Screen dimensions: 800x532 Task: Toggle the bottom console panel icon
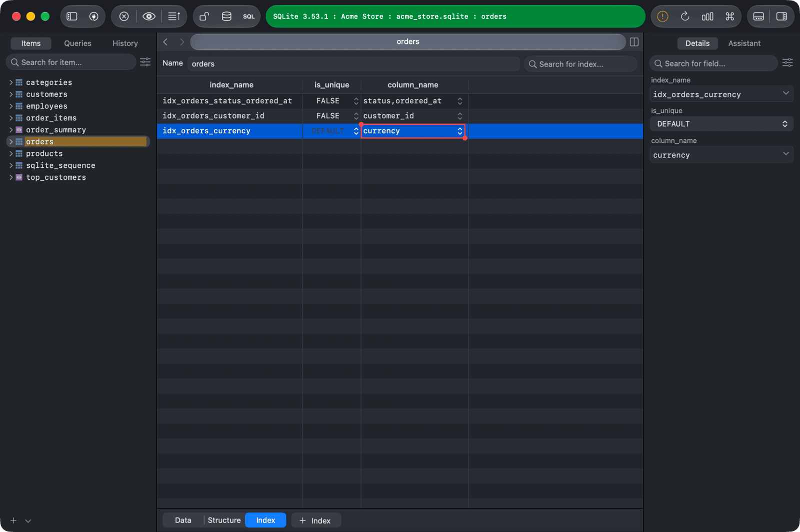[758, 16]
